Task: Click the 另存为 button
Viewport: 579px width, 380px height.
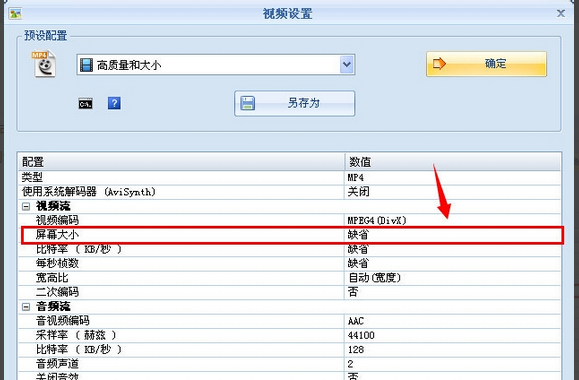Action: (x=295, y=103)
